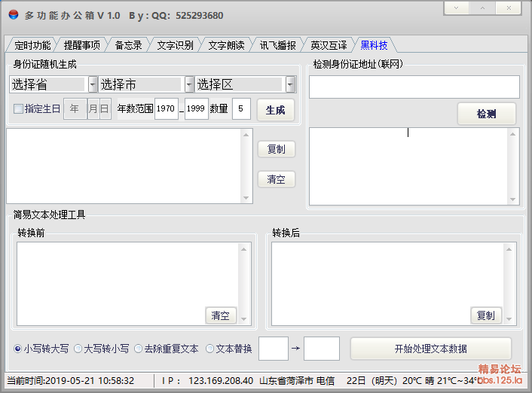Image resolution: width=532 pixels, height=393 pixels.
Task: Click 开始处理文本数据 button
Action: tap(430, 349)
